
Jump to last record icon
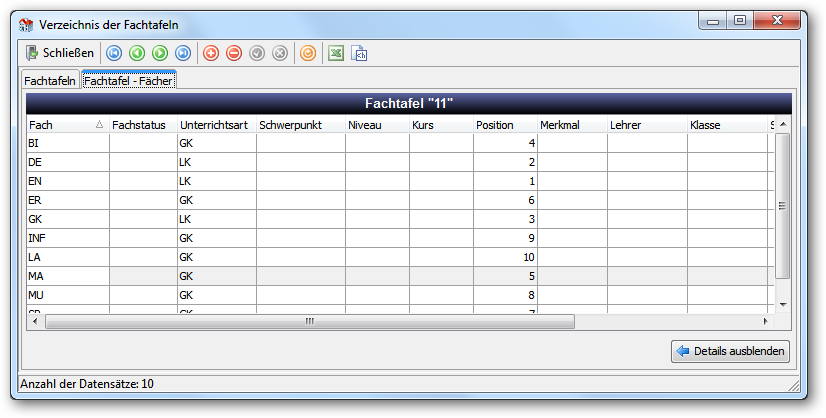tap(183, 53)
